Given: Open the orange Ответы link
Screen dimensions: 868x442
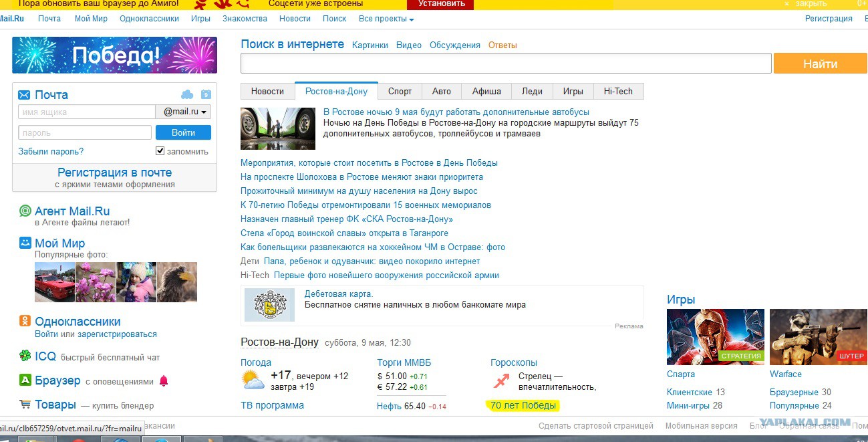Looking at the screenshot, I should coord(502,45).
